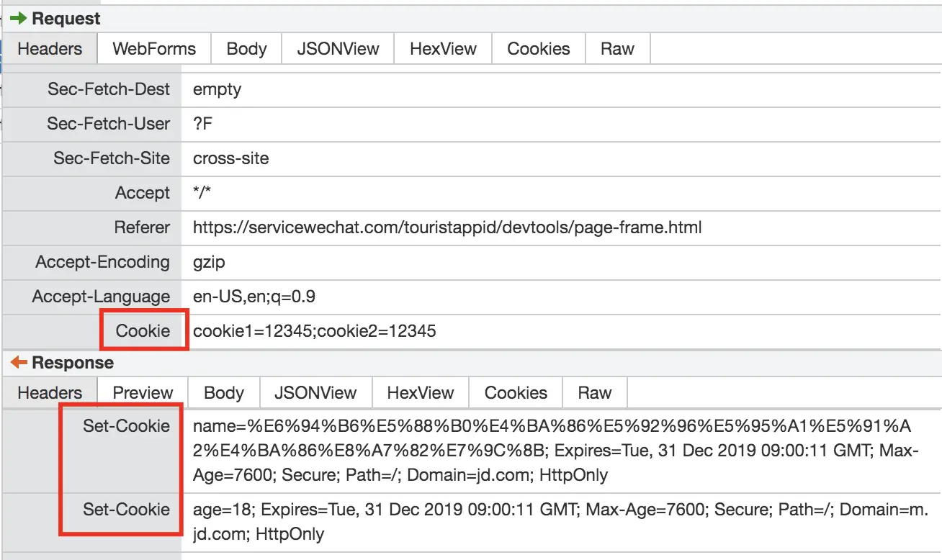Open the Response Raw tab

[594, 393]
